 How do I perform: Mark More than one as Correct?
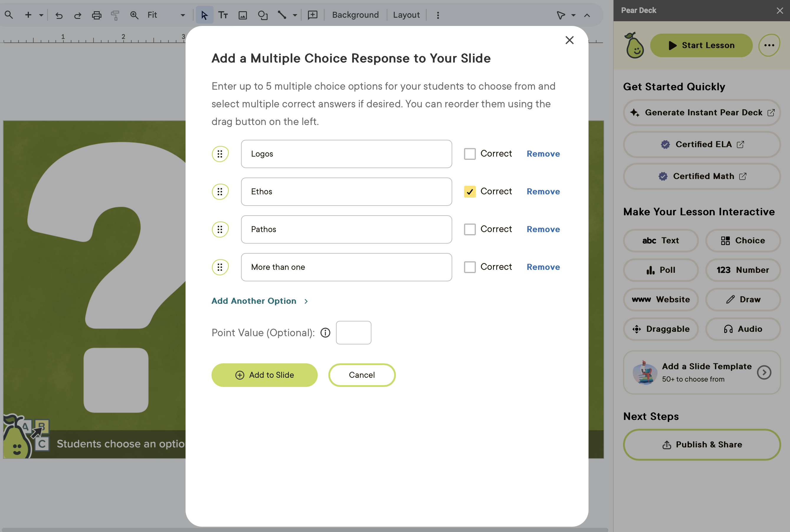click(x=470, y=267)
